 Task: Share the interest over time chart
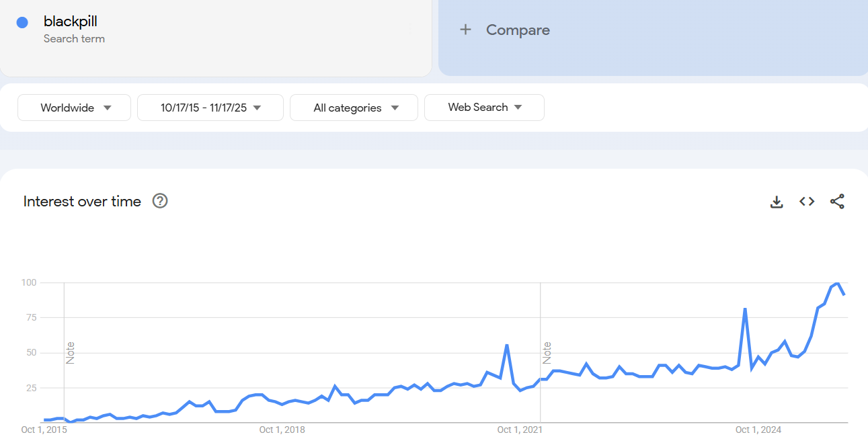[x=837, y=202]
